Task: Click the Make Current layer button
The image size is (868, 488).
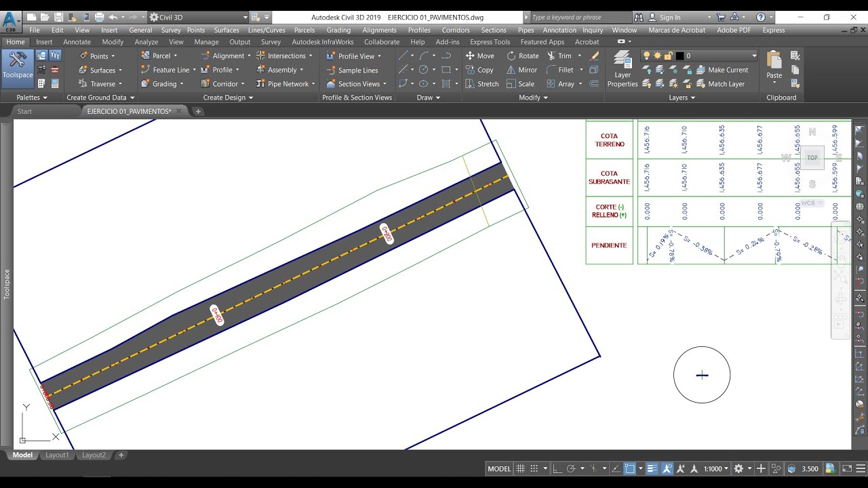Action: 722,70
